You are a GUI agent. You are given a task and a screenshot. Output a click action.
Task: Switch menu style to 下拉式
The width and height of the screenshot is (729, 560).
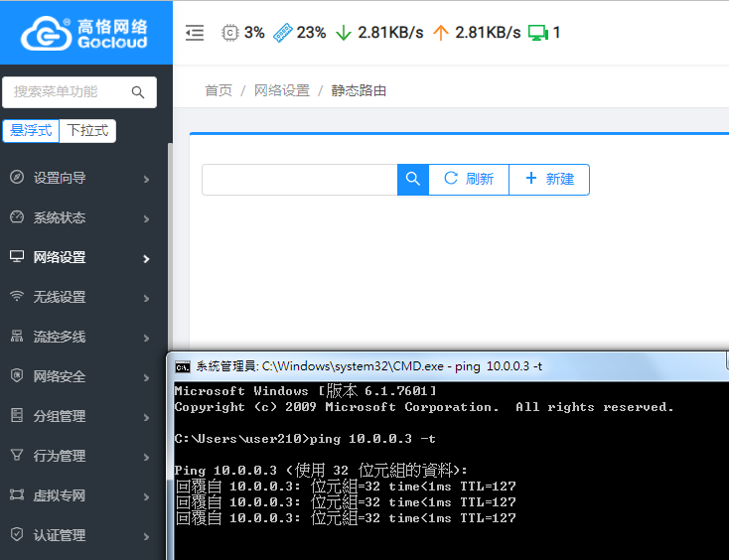pos(87,131)
